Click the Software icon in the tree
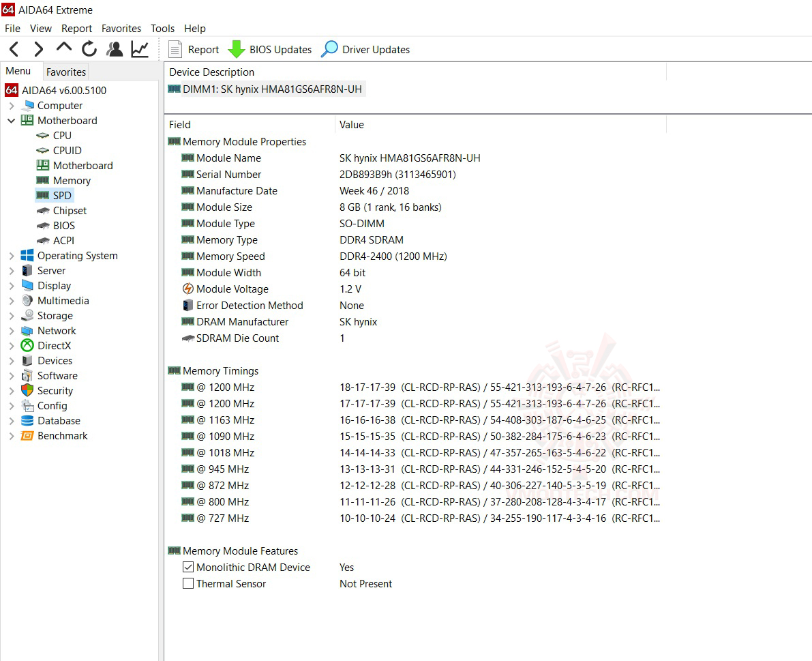 pos(27,376)
